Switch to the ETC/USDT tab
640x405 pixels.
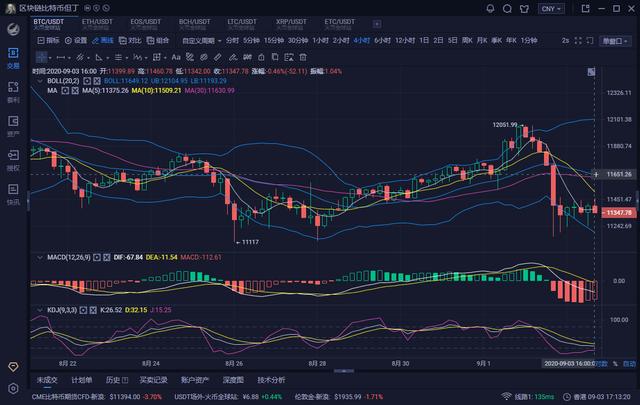coord(340,24)
